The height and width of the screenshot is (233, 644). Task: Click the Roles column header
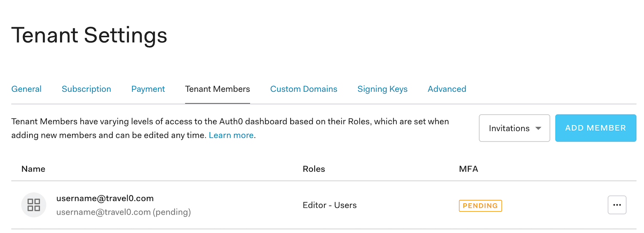click(313, 169)
